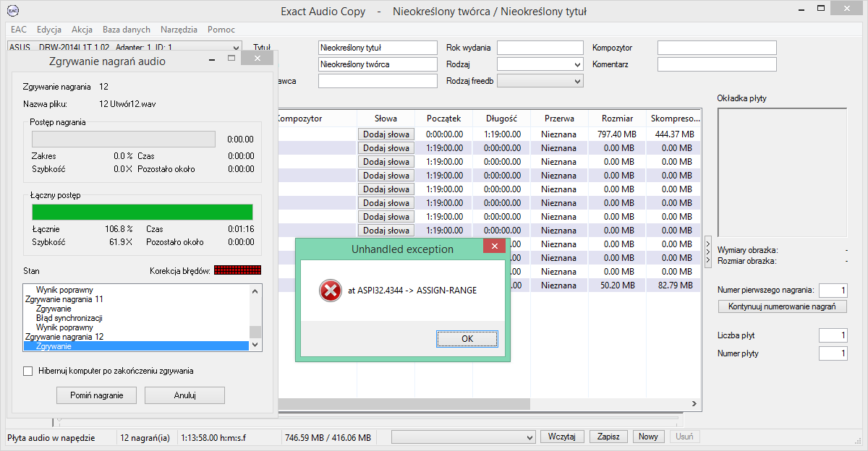
Task: Click the '50.20 MB' size cell
Action: pyautogui.click(x=617, y=285)
